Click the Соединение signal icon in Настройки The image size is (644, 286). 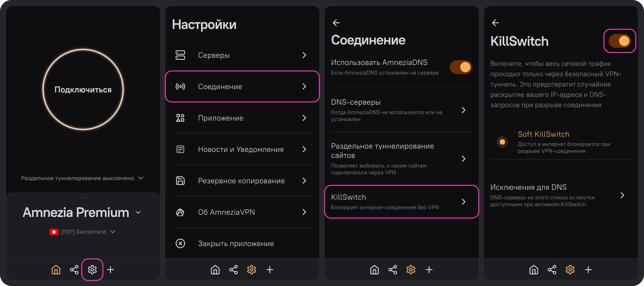pos(180,86)
